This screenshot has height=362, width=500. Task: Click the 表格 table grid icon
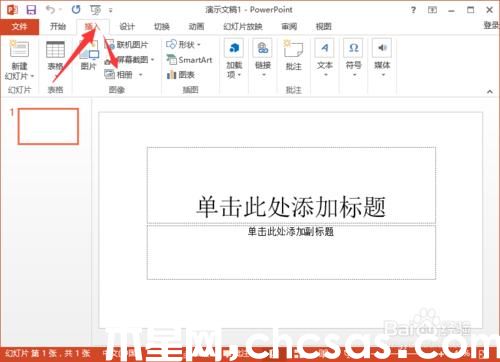[x=55, y=50]
